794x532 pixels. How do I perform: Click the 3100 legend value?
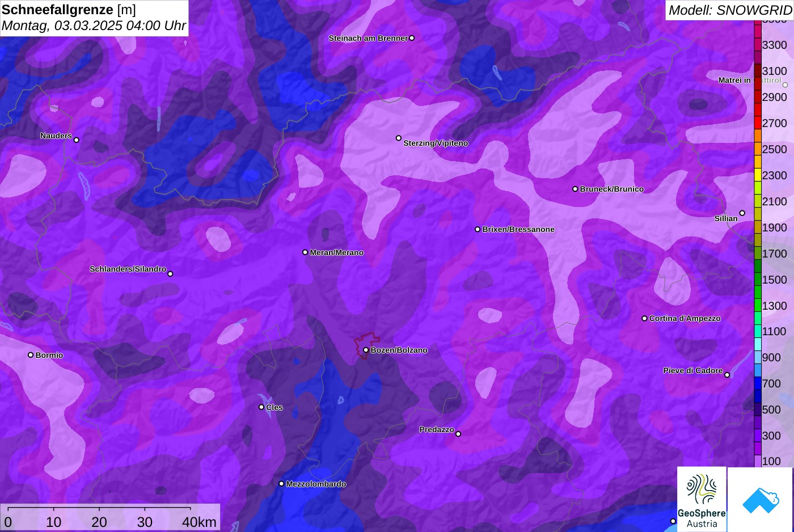coord(775,71)
